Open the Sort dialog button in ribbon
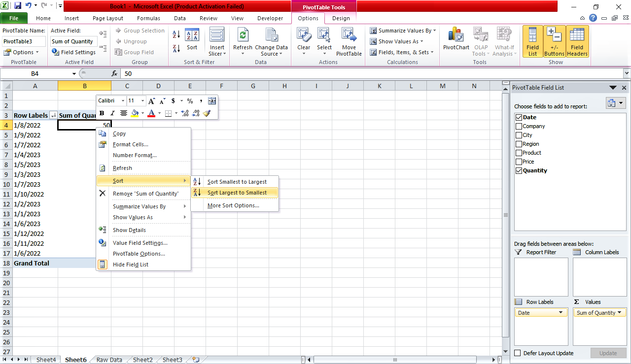631x364 pixels. pos(192,40)
